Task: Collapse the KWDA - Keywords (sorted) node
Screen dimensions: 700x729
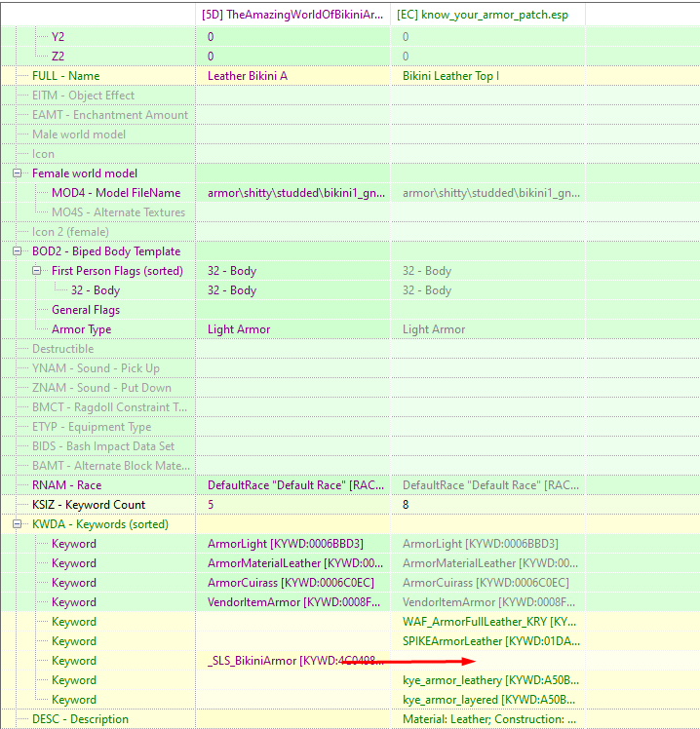Action: coord(18,524)
